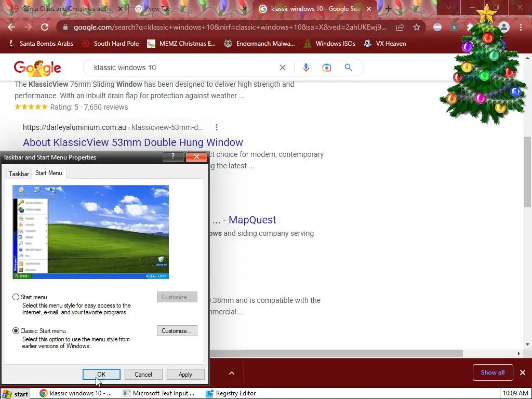Open the tab search dropdown arrow
Viewport: 532px width, 399px height.
pos(448,8)
